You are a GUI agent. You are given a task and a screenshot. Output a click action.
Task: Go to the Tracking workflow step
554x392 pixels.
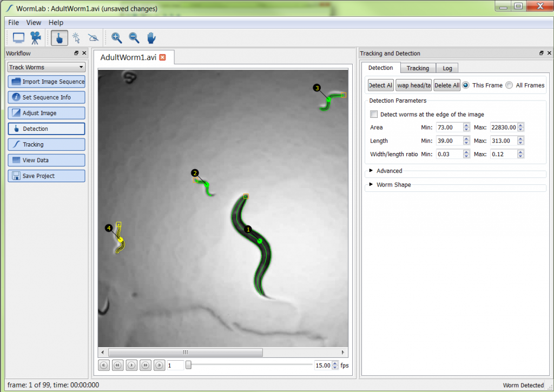click(47, 144)
